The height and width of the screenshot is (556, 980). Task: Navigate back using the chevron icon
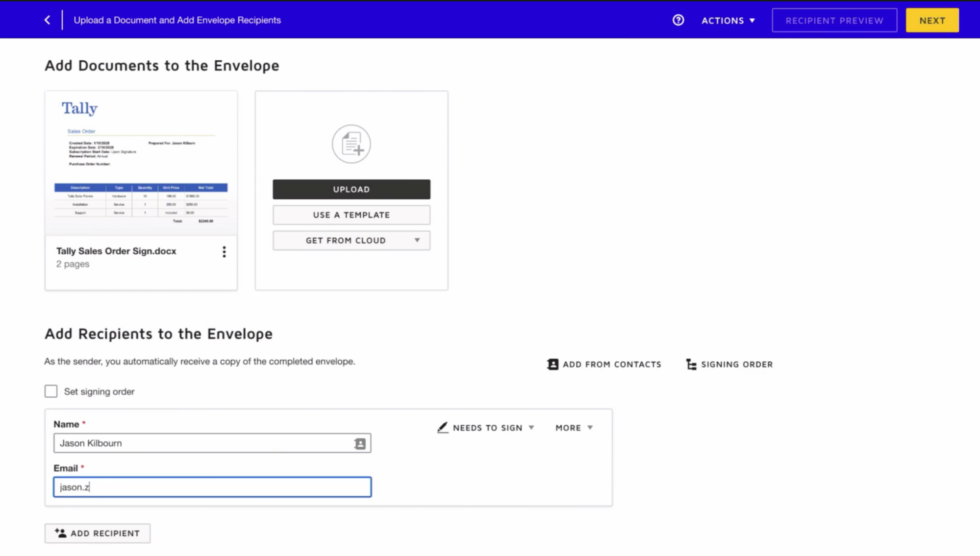47,20
